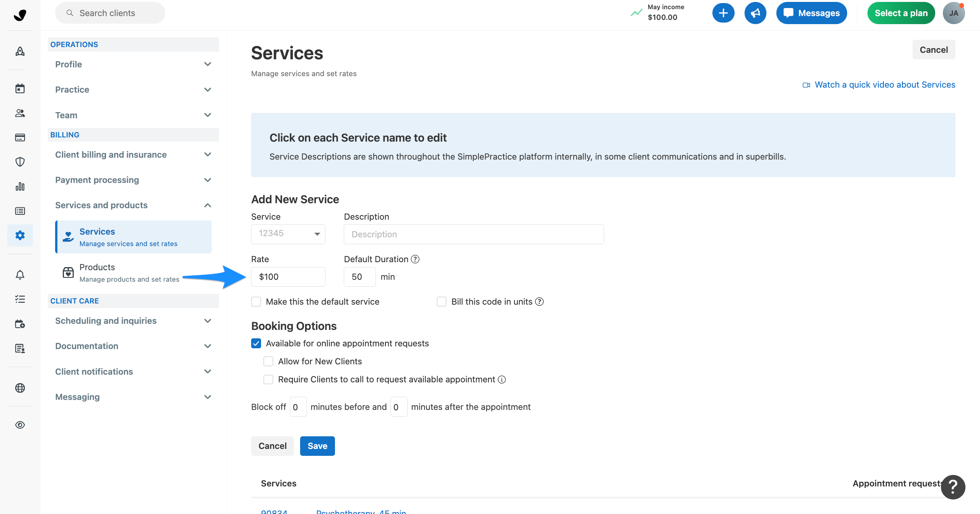The image size is (980, 514).
Task: Expand the Profile section
Action: [x=133, y=64]
